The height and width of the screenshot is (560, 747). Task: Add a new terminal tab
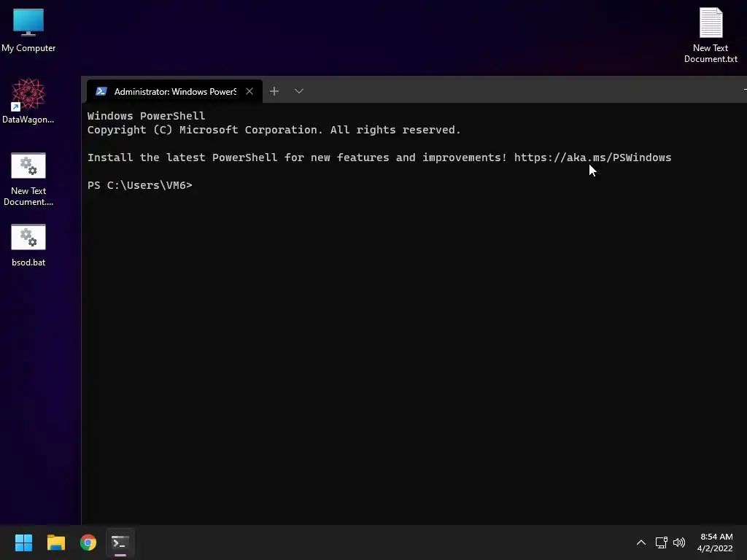tap(274, 91)
